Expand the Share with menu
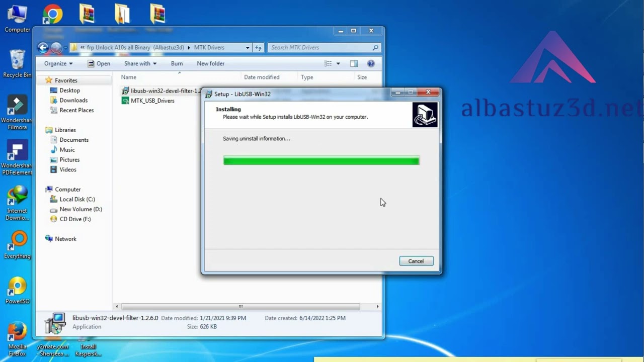The image size is (644, 362). click(x=140, y=64)
